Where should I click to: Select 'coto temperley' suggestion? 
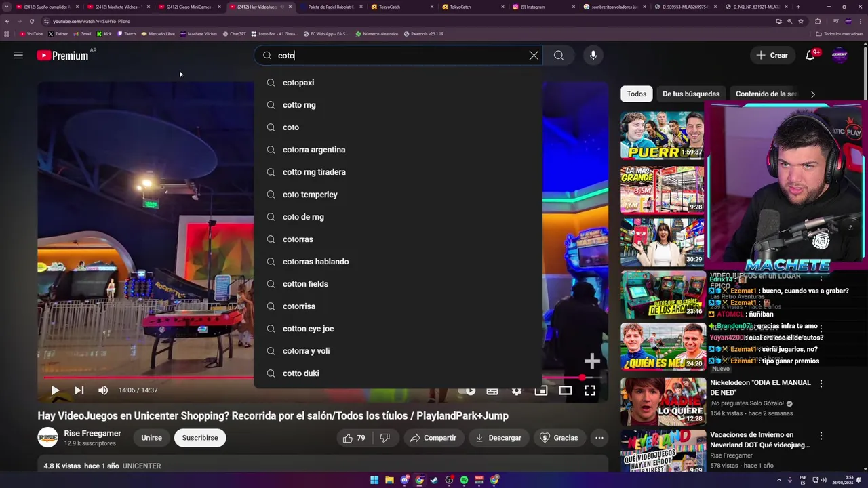coord(398,195)
